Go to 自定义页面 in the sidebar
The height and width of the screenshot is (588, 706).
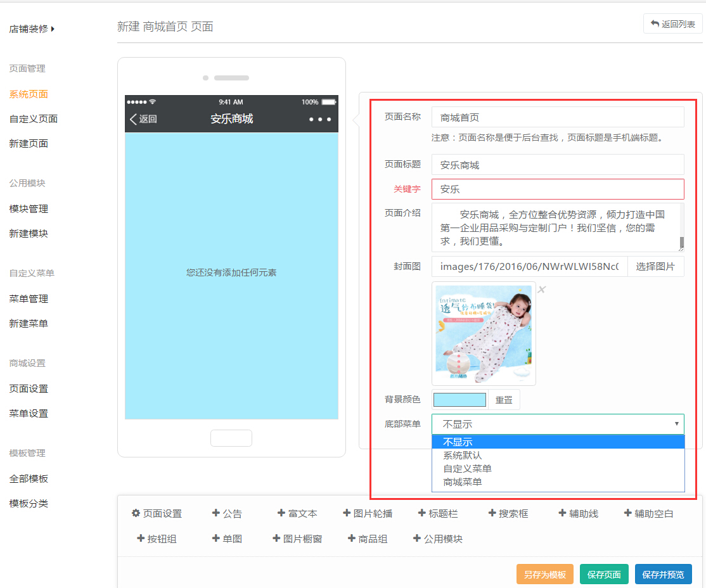click(34, 118)
